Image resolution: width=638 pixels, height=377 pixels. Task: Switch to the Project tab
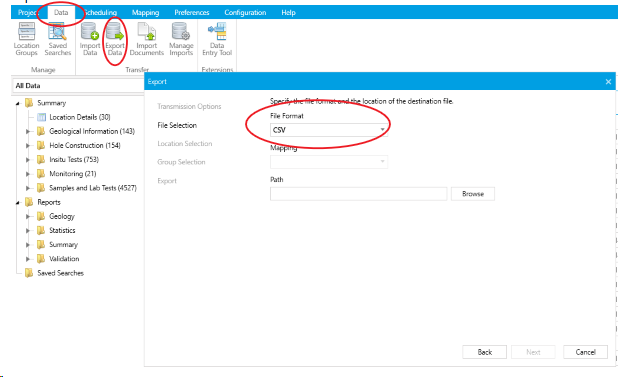(28, 13)
